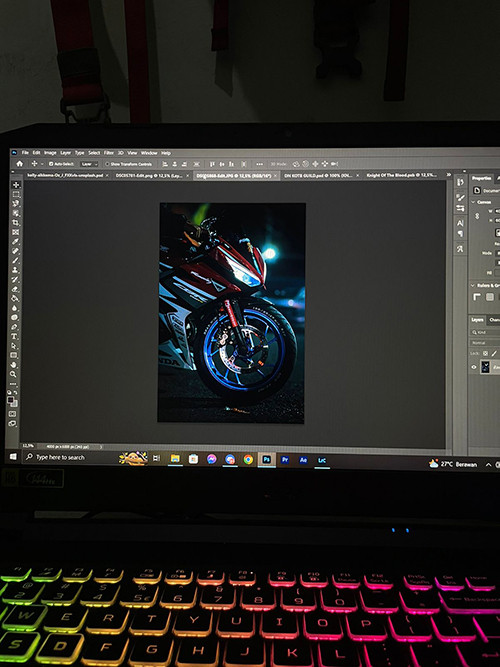The image size is (500, 667).
Task: Select the Frame tool
Action: (16, 232)
